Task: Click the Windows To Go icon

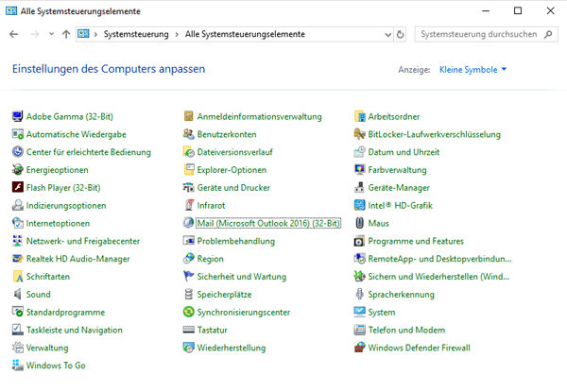Action: tap(17, 366)
